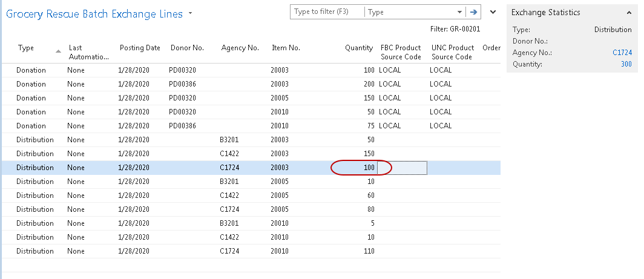Click the sort arrow on Type column
This screenshot has height=279, width=644.
click(58, 51)
